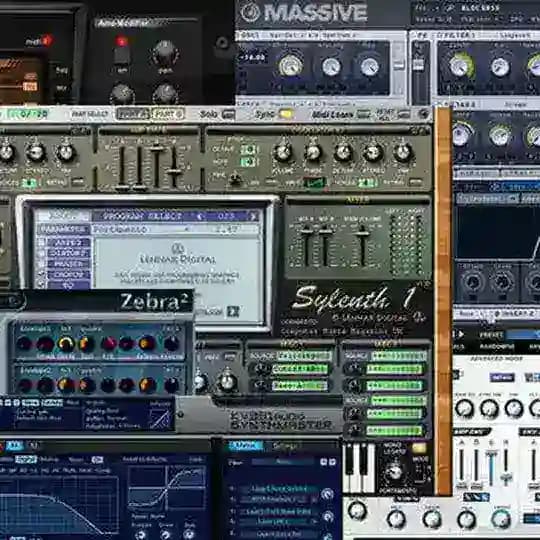Click the Note value of the right oscillator

coord(248,162)
